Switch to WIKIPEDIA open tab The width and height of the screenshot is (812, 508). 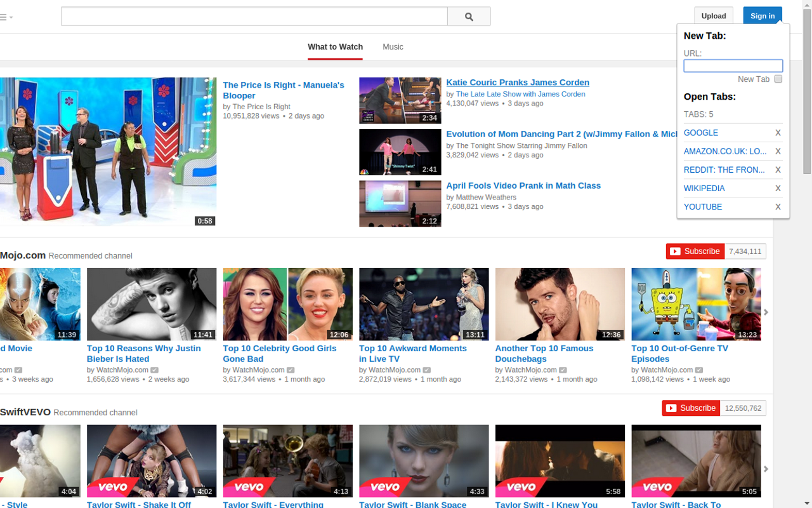[704, 188]
